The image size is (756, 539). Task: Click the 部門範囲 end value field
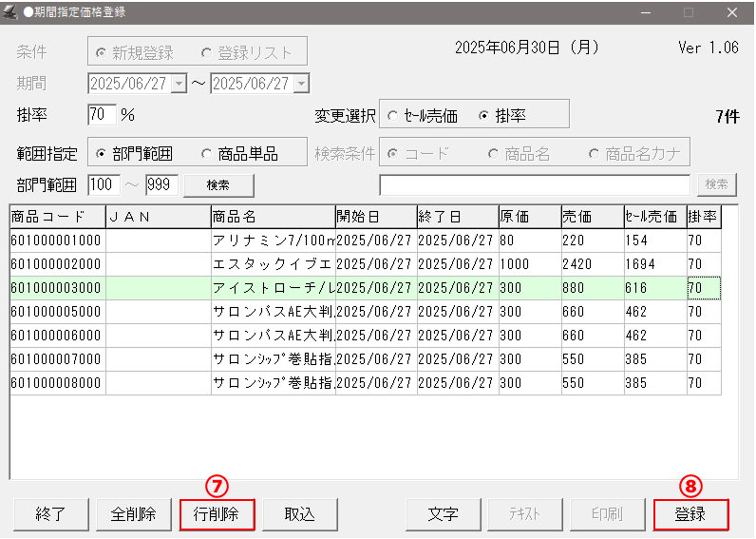161,184
